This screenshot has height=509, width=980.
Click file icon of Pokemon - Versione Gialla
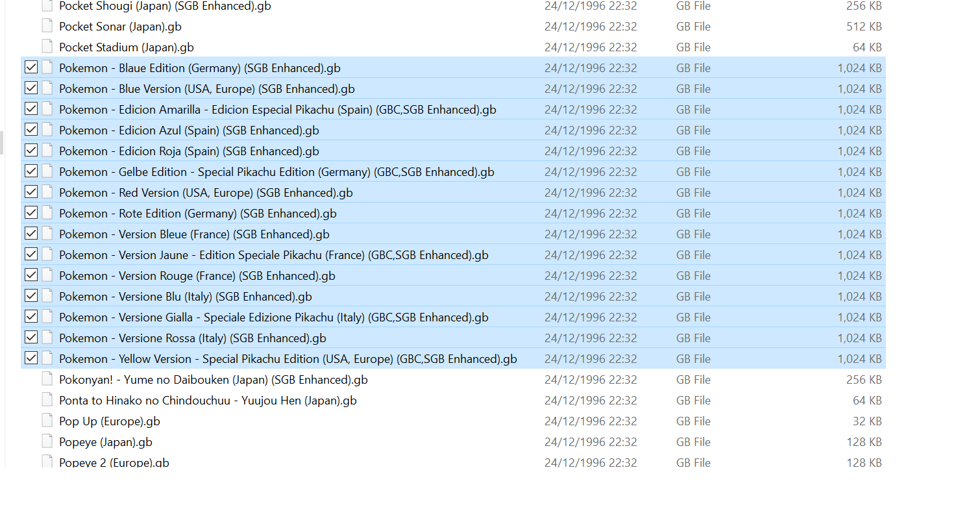pyautogui.click(x=47, y=317)
